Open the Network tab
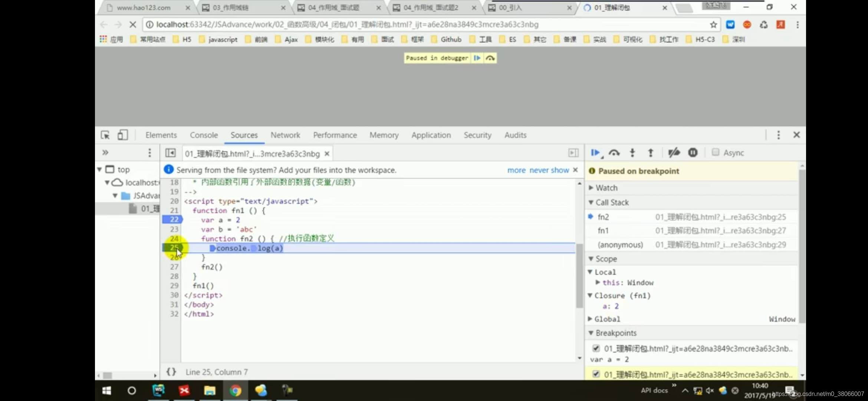Viewport: 868px width, 401px height. coord(285,135)
